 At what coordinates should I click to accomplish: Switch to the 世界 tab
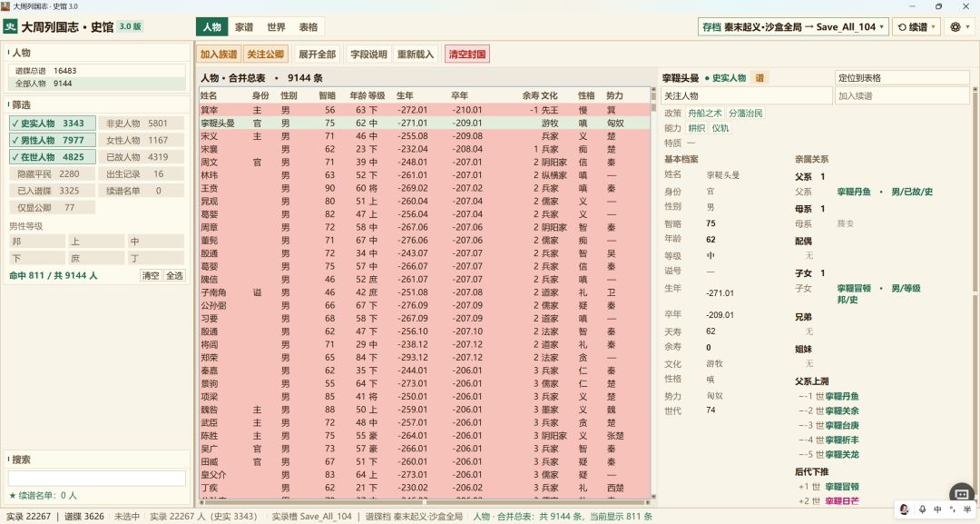click(x=276, y=27)
